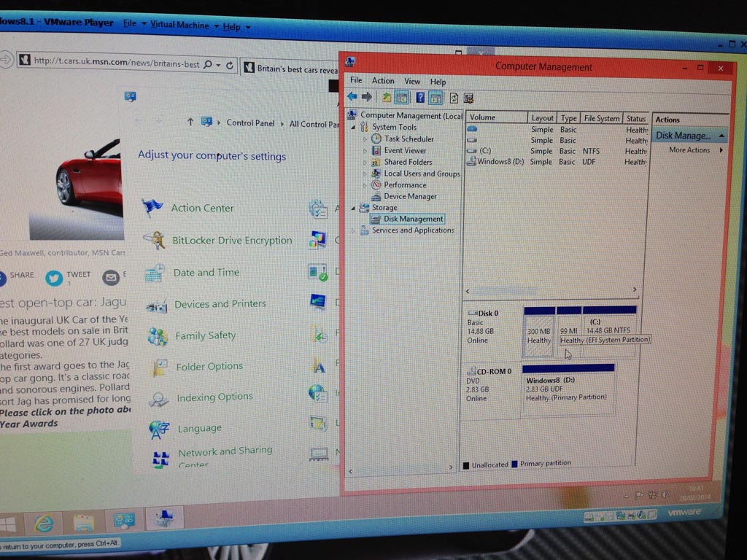This screenshot has width=747, height=560.
Task: Click the File System column header
Action: 601,118
